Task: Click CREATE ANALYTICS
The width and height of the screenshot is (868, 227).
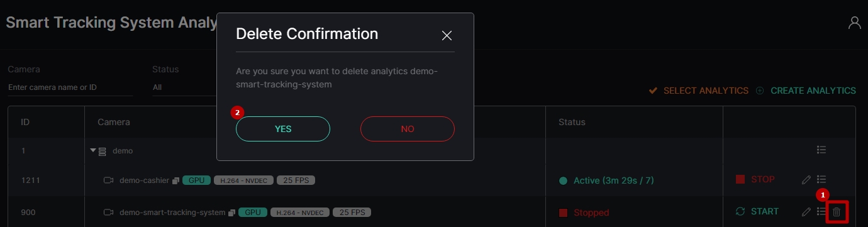Action: pyautogui.click(x=806, y=91)
